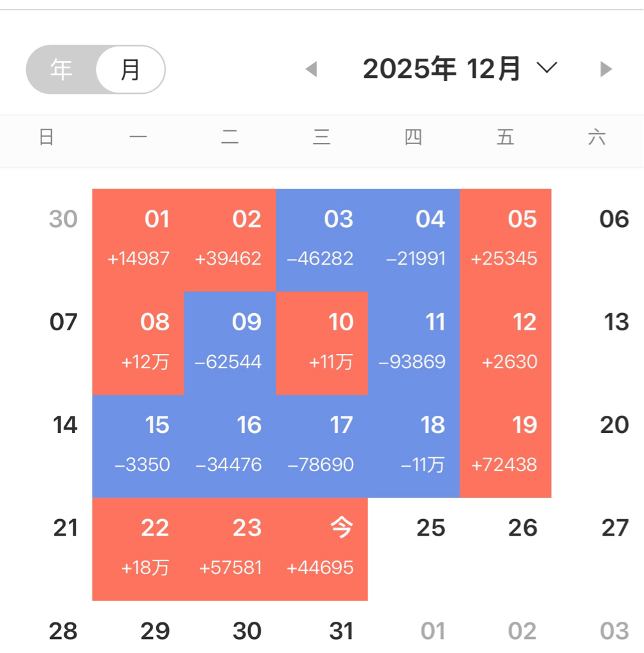Click the greyed-out November 30 date
The height and width of the screenshot is (653, 644).
point(63,220)
